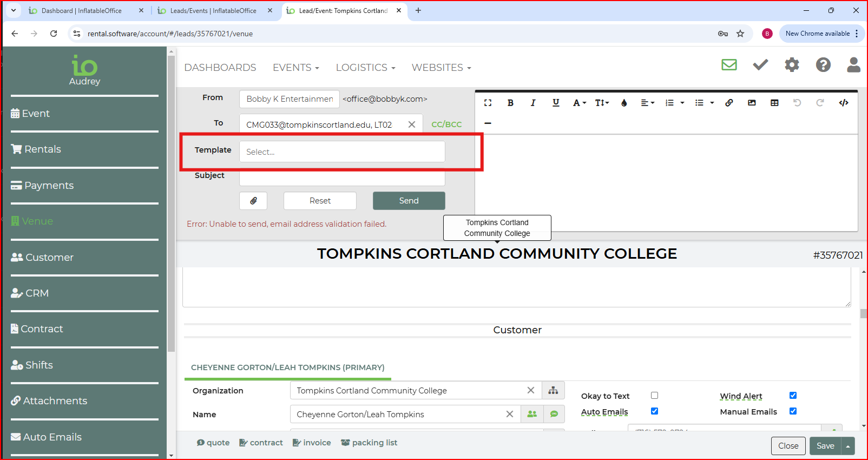Screen dimensions: 868x460
Task: Click the numbered list button
Action: [x=670, y=103]
